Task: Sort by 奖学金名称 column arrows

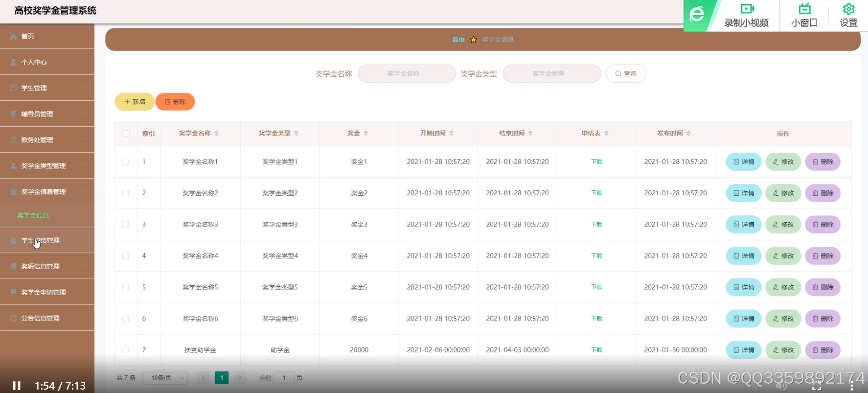Action: [216, 133]
